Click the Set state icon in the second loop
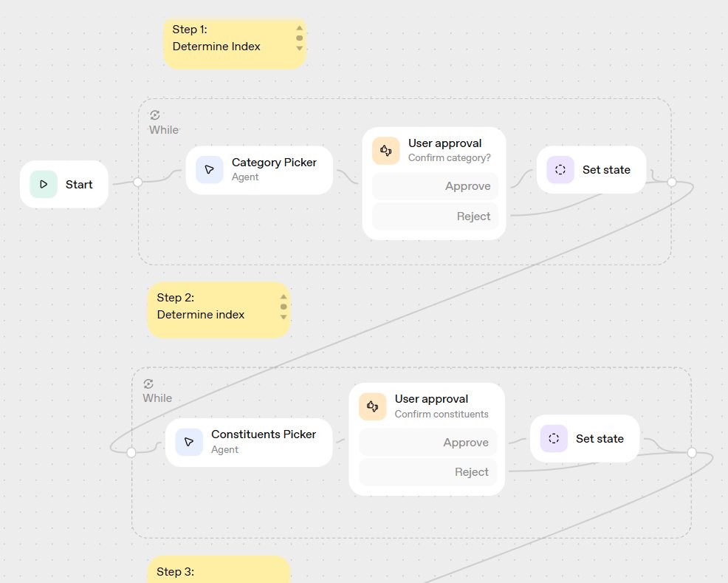This screenshot has height=583, width=728. tap(553, 438)
